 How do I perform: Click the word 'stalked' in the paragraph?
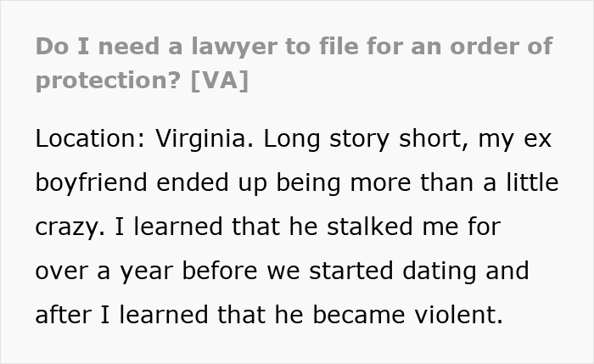(369, 227)
